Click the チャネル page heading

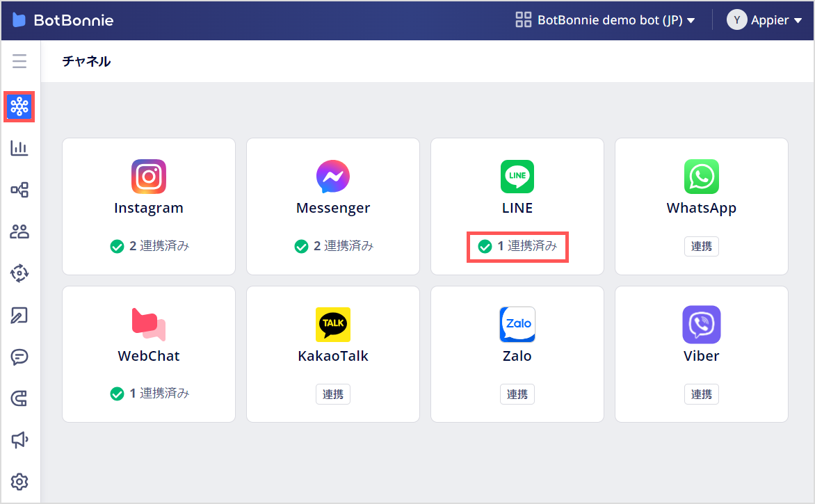click(86, 61)
